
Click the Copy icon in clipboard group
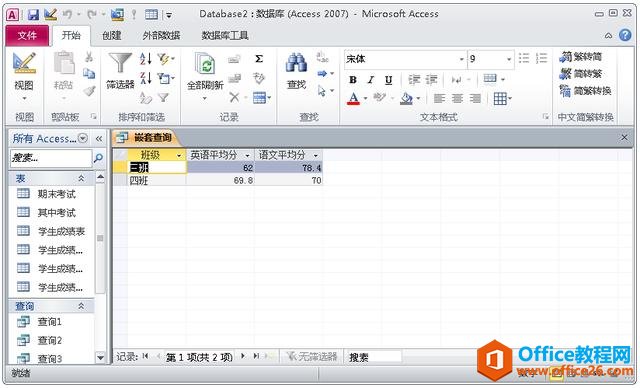pos(89,74)
